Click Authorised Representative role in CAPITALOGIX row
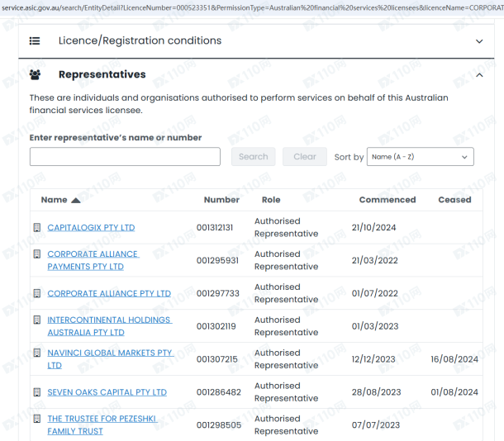This screenshot has width=504, height=441. [286, 227]
